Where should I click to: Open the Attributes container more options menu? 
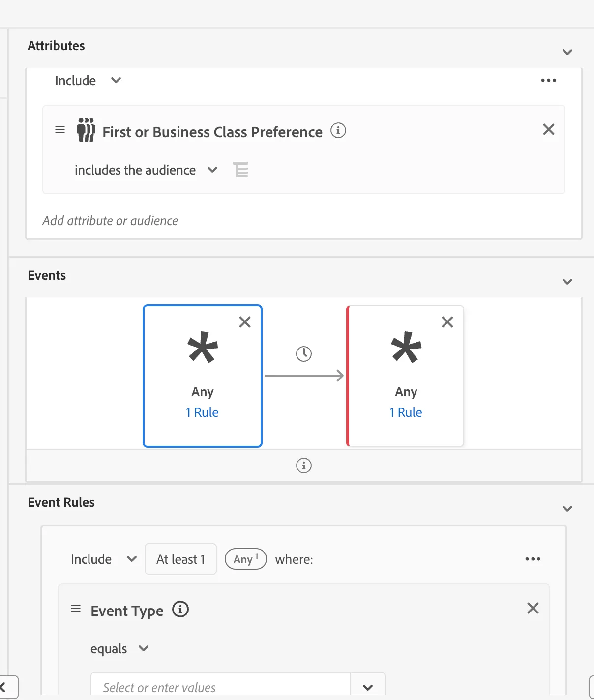coord(548,80)
